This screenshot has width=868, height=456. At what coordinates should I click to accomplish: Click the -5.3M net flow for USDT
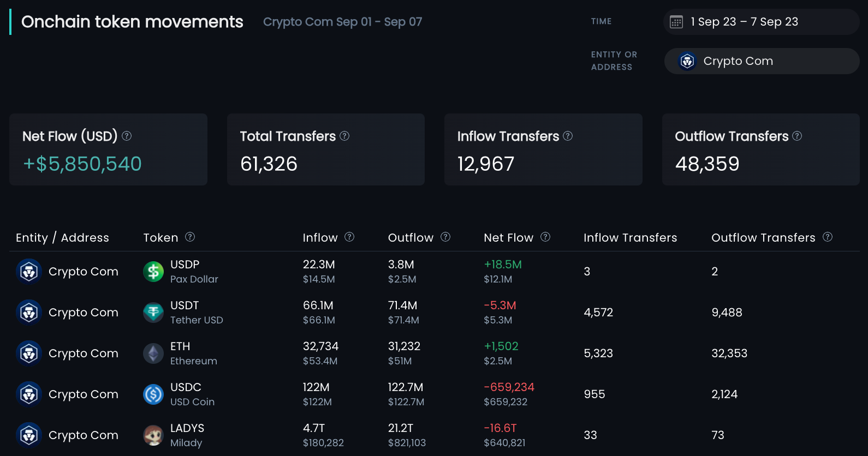(500, 305)
